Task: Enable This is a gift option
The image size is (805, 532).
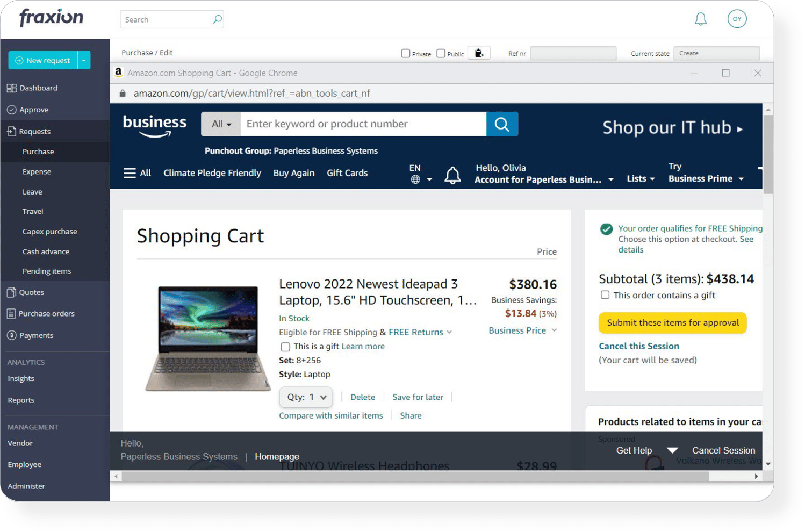Action: 285,347
